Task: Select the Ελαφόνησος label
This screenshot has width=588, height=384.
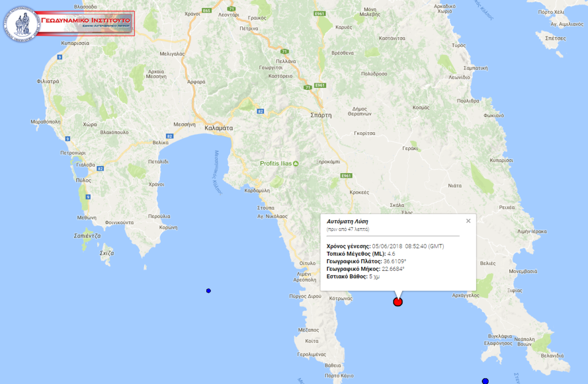Action: [498, 343]
